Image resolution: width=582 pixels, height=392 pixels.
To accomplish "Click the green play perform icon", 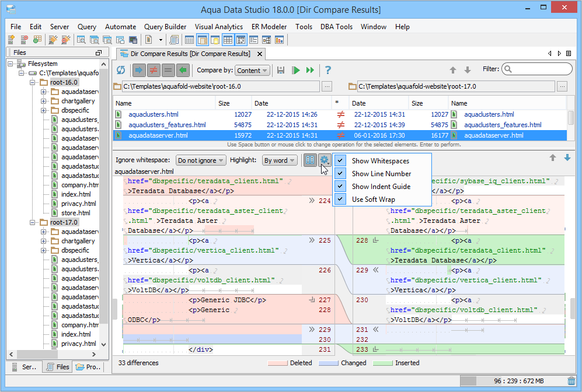I will pos(296,70).
